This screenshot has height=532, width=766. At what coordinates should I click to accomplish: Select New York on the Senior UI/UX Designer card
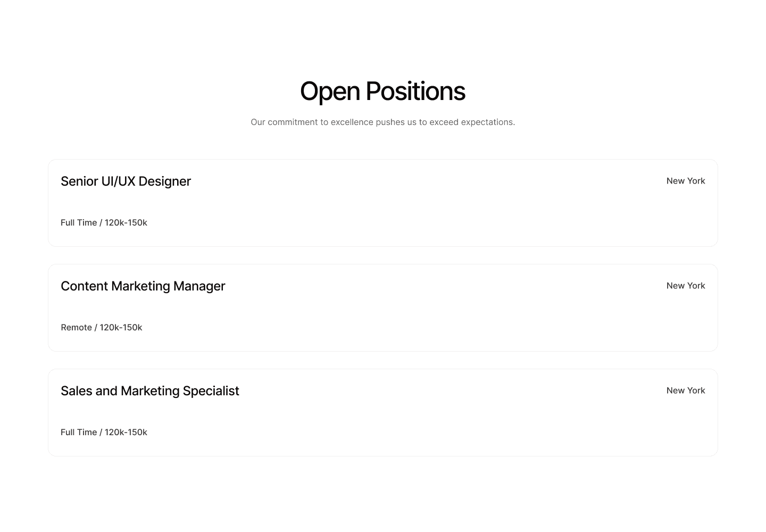pyautogui.click(x=686, y=180)
